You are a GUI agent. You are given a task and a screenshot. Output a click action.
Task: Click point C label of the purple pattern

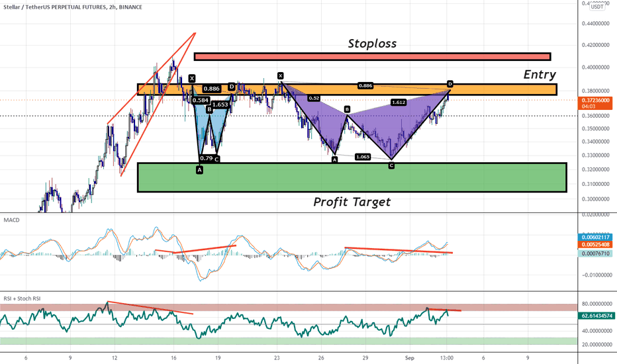tap(391, 165)
